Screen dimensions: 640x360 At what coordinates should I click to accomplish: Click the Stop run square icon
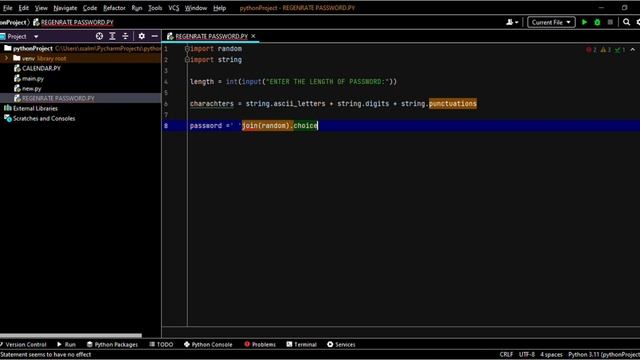tap(610, 22)
